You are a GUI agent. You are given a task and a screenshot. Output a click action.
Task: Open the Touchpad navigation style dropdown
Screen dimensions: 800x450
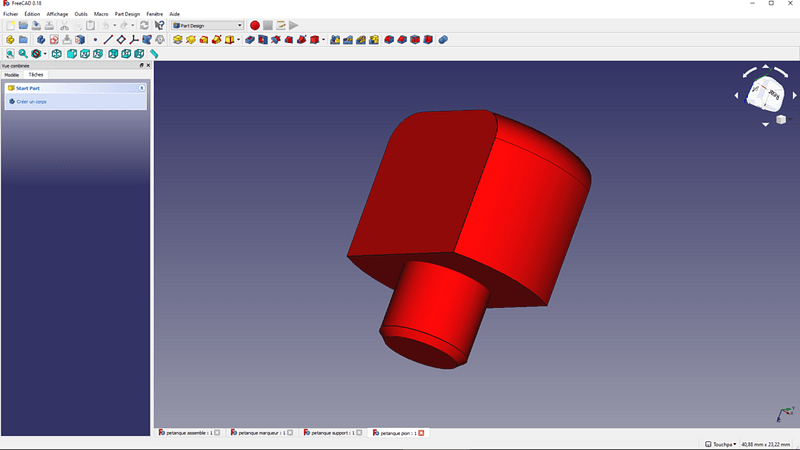coord(721,444)
